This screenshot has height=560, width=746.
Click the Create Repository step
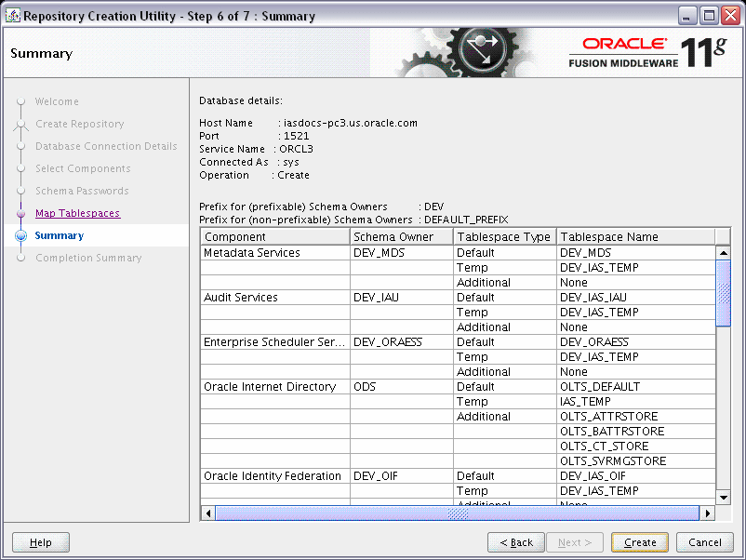79,124
